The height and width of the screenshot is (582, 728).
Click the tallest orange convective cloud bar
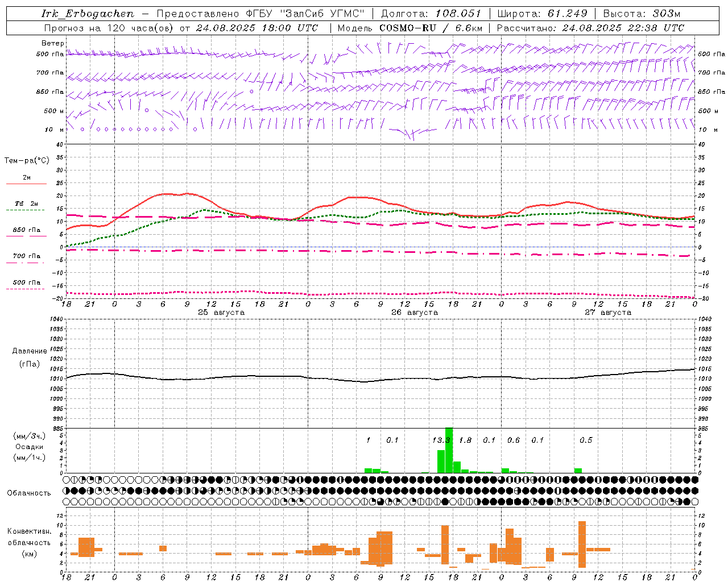point(582,544)
